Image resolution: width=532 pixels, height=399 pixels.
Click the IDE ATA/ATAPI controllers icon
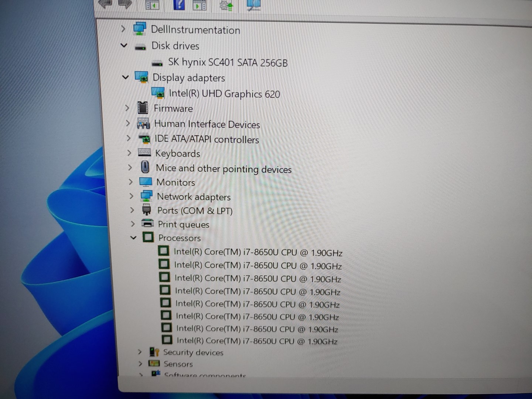144,139
